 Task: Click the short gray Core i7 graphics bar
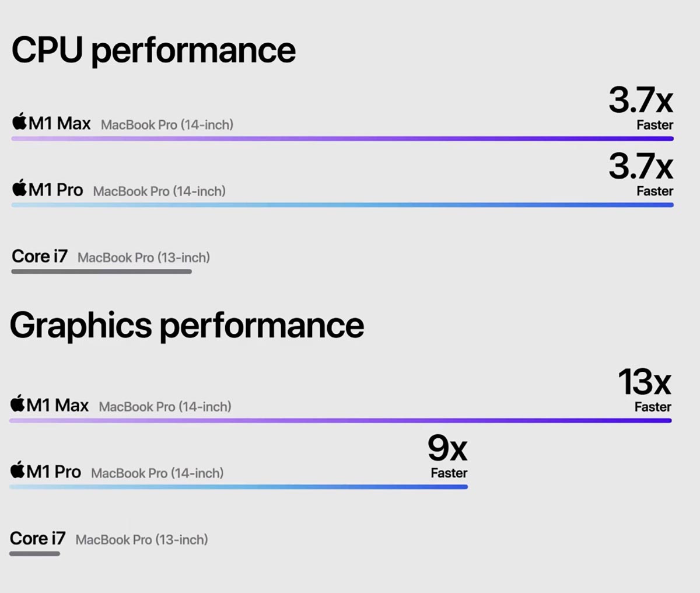click(x=35, y=553)
